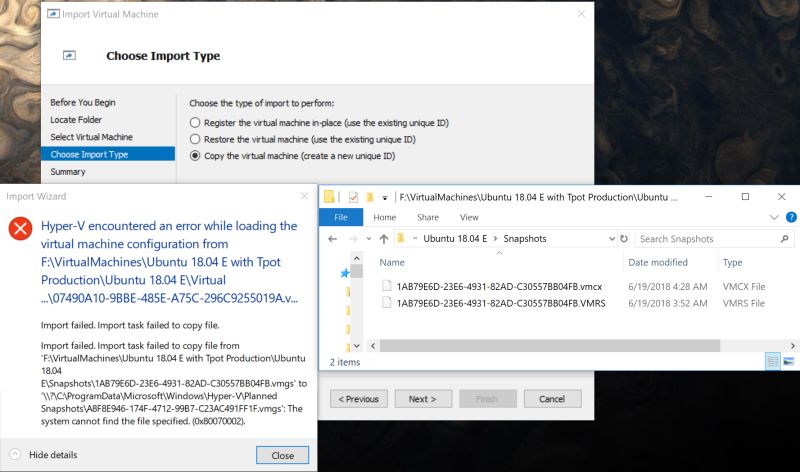The image size is (800, 472).
Task: Open Customize Quick Access Toolbar dropdown
Action: [385, 197]
